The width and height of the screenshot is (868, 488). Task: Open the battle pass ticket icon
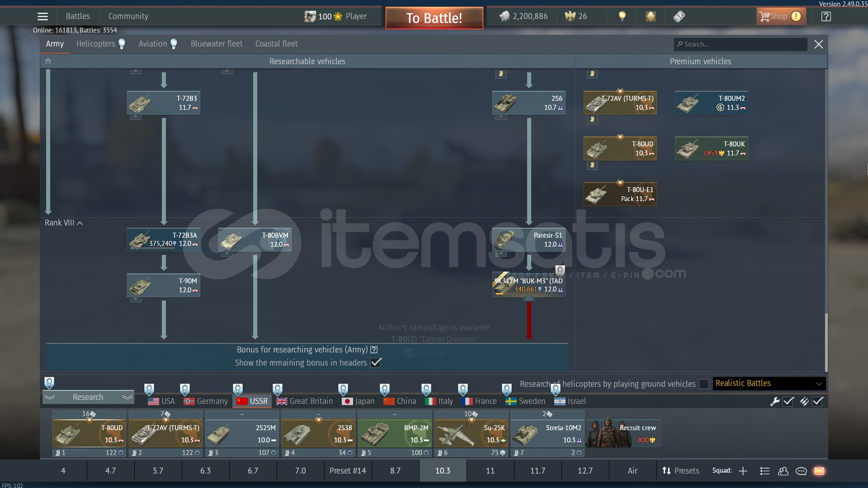pyautogui.click(x=679, y=16)
